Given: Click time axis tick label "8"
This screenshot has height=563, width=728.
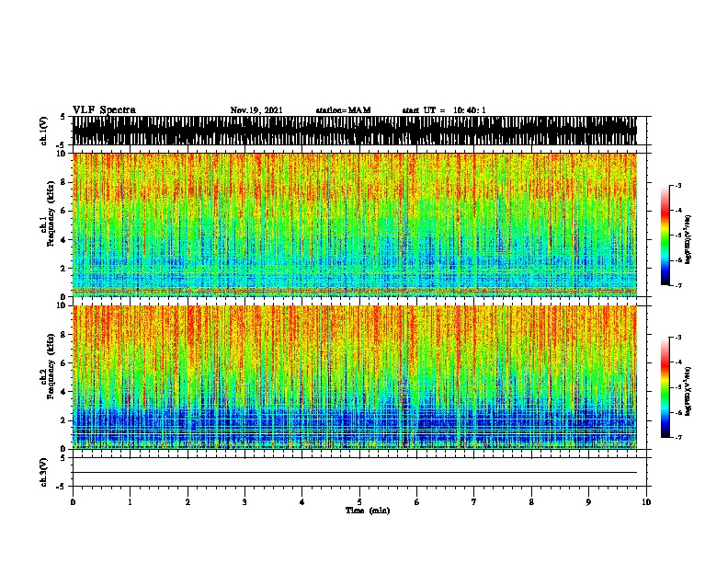Looking at the screenshot, I should 531,502.
